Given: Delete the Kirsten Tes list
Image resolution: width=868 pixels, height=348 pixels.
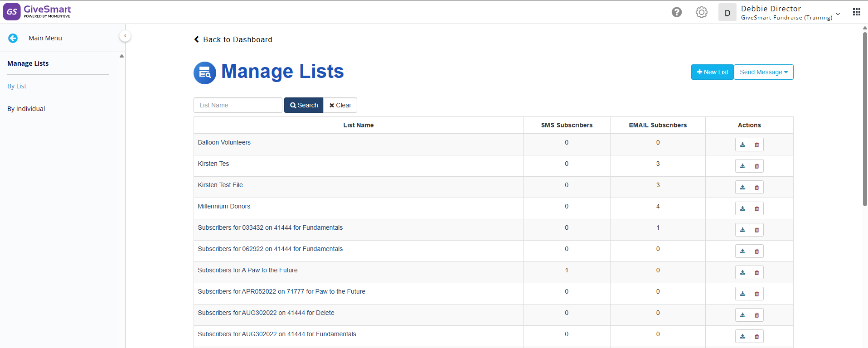Looking at the screenshot, I should [x=756, y=166].
